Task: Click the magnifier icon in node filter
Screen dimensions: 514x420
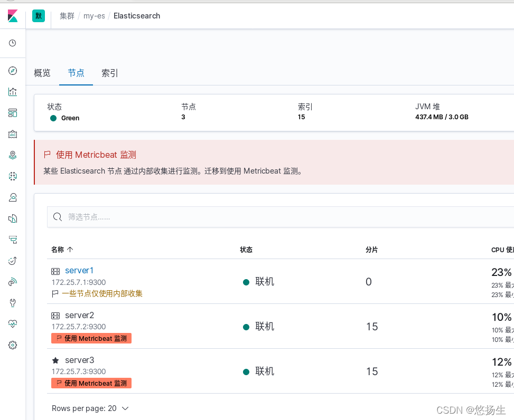Action: pos(58,217)
